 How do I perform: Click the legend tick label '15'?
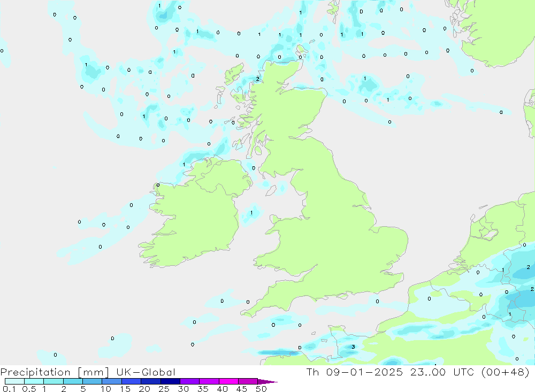[125, 389]
